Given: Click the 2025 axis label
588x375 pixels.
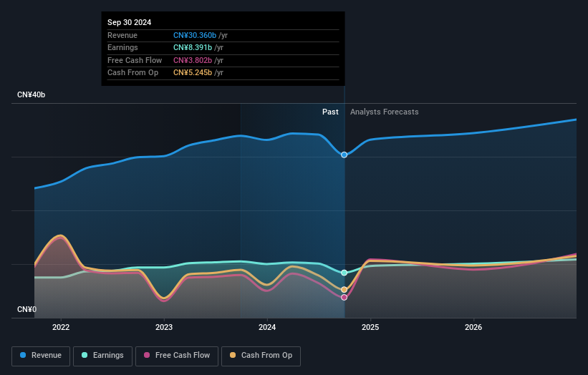Looking at the screenshot, I should [x=370, y=328].
